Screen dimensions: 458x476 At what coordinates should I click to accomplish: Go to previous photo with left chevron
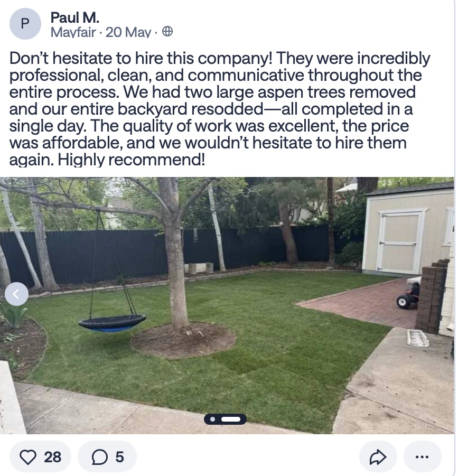tap(17, 294)
